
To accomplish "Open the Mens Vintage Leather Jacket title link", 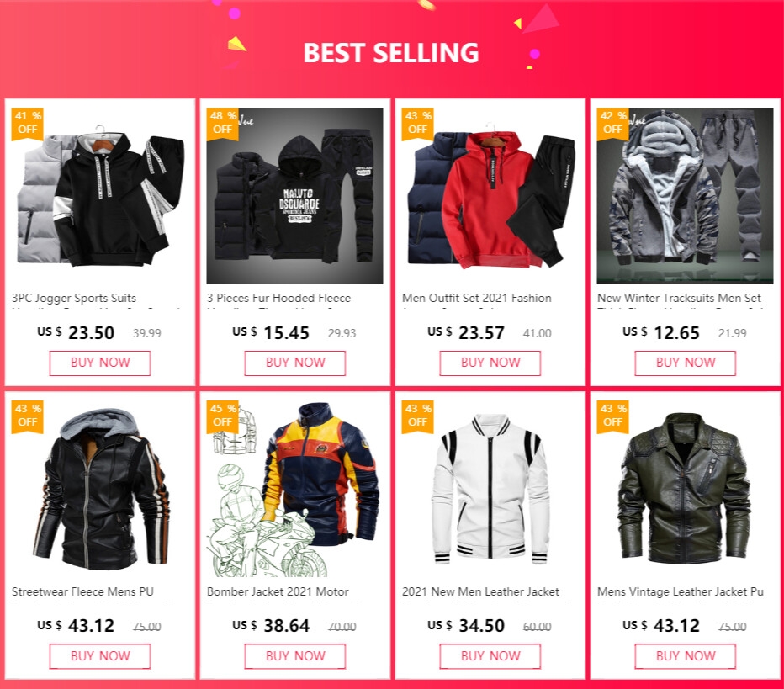I will [x=681, y=592].
